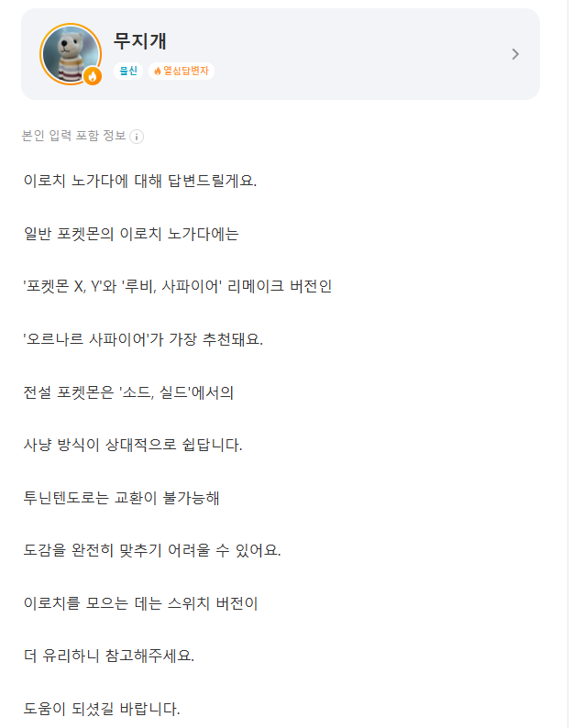
Task: Click the line starting with '도감을 완전히'
Action: tap(151, 551)
